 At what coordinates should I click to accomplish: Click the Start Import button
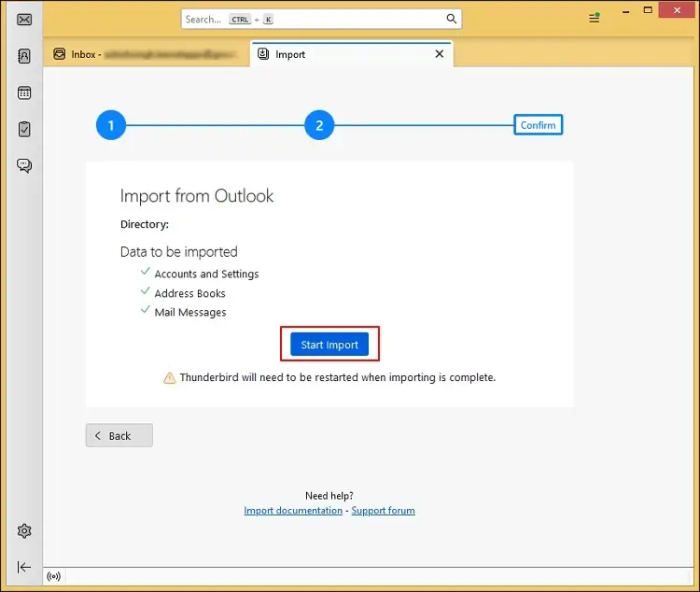(329, 345)
